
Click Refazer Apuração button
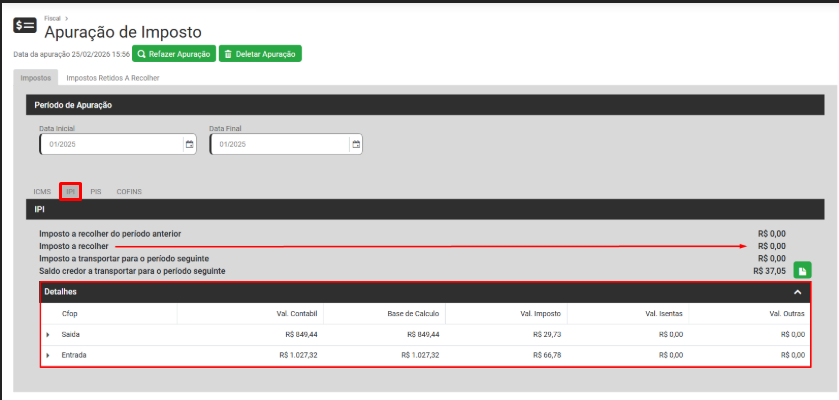click(x=174, y=54)
